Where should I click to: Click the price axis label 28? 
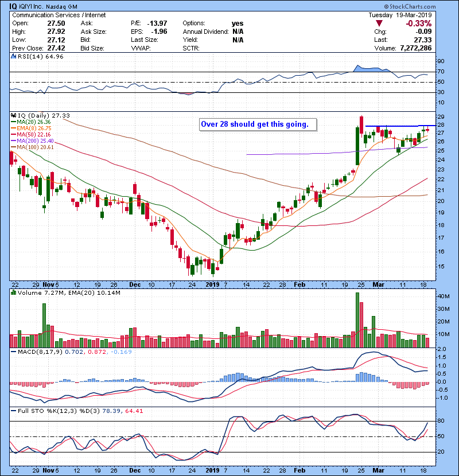pyautogui.click(x=441, y=125)
